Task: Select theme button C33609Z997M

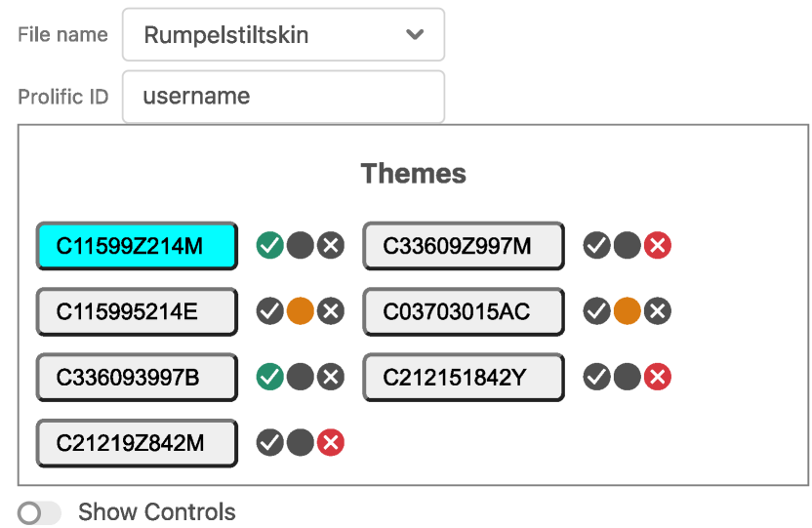Action: (x=464, y=246)
